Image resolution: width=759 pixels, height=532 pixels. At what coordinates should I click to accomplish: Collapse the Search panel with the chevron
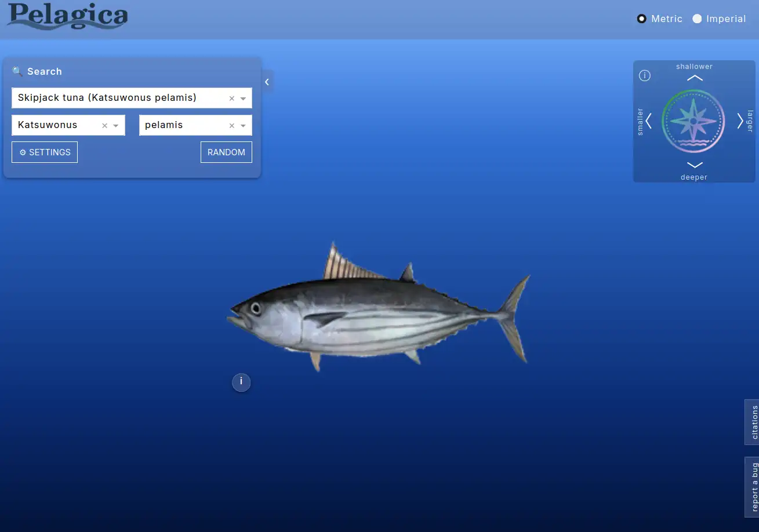[x=267, y=82]
